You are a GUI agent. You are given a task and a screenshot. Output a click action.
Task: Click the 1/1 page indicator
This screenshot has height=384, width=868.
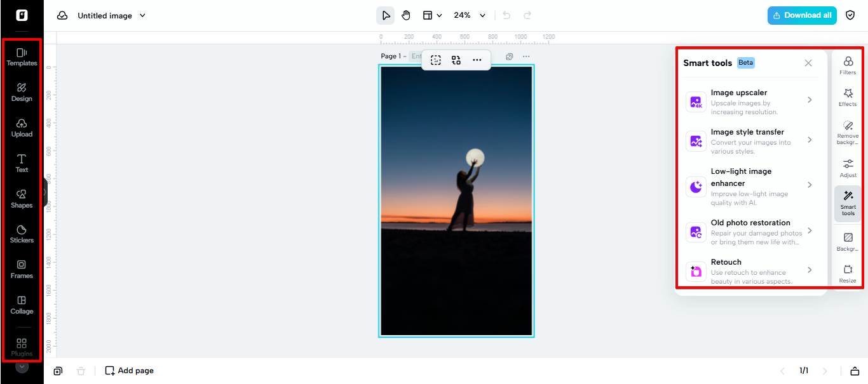(804, 371)
